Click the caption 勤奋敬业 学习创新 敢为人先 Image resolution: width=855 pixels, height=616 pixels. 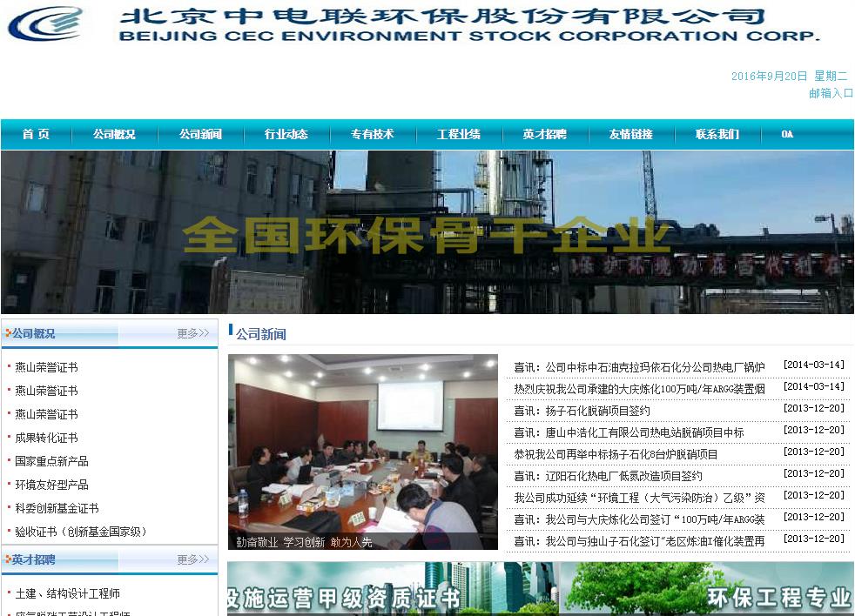[x=304, y=542]
